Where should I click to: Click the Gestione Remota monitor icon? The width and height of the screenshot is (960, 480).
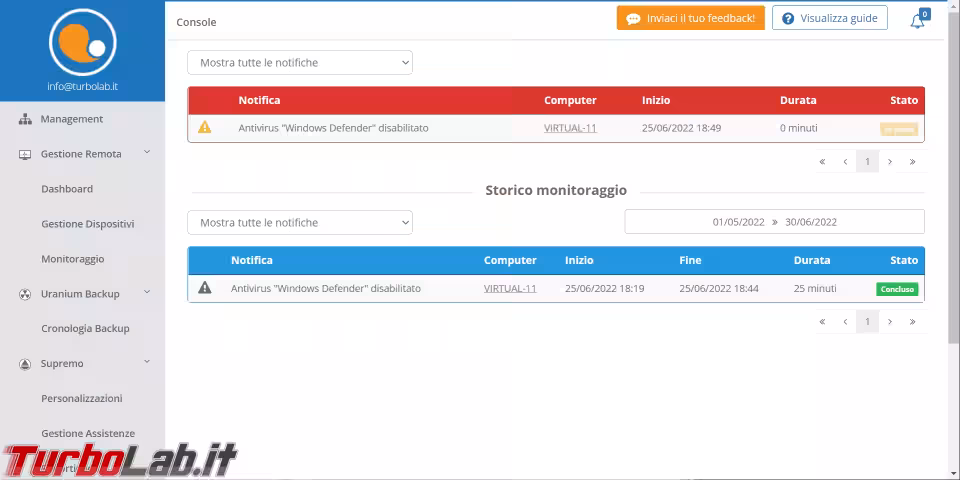point(25,154)
